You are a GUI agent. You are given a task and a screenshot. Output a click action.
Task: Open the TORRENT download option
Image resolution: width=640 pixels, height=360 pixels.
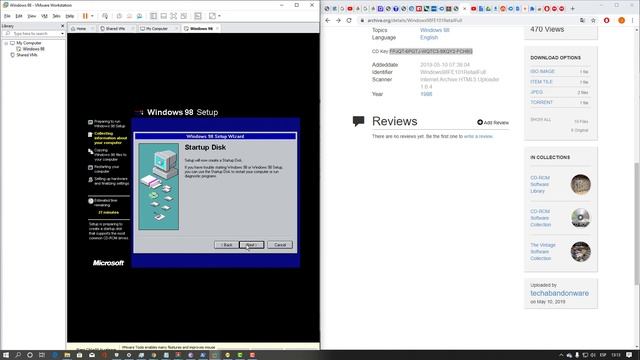coord(542,102)
